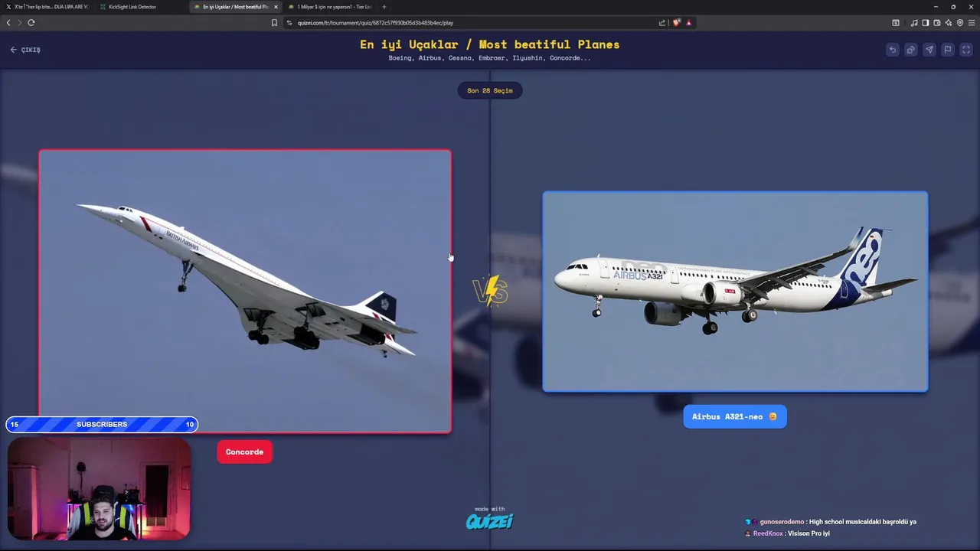The height and width of the screenshot is (551, 980).
Task: Close the 'En iyi Uçaklar' tab
Action: [276, 7]
